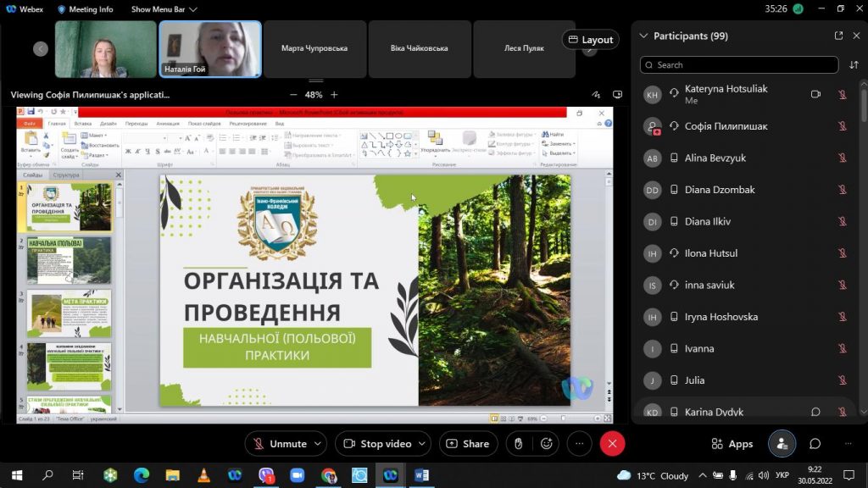Open the Show Menu Bar dropdown
This screenshot has height=488, width=868.
(164, 9)
